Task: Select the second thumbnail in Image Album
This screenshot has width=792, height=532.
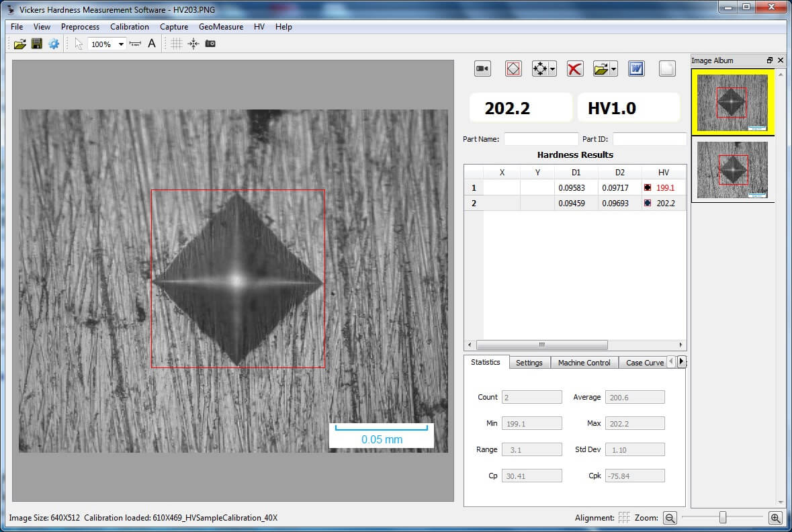Action: [732, 169]
